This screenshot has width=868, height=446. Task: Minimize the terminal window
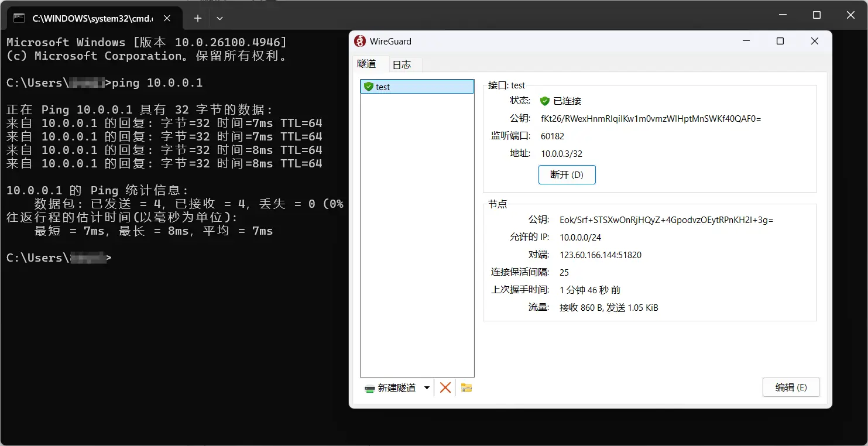(x=783, y=15)
